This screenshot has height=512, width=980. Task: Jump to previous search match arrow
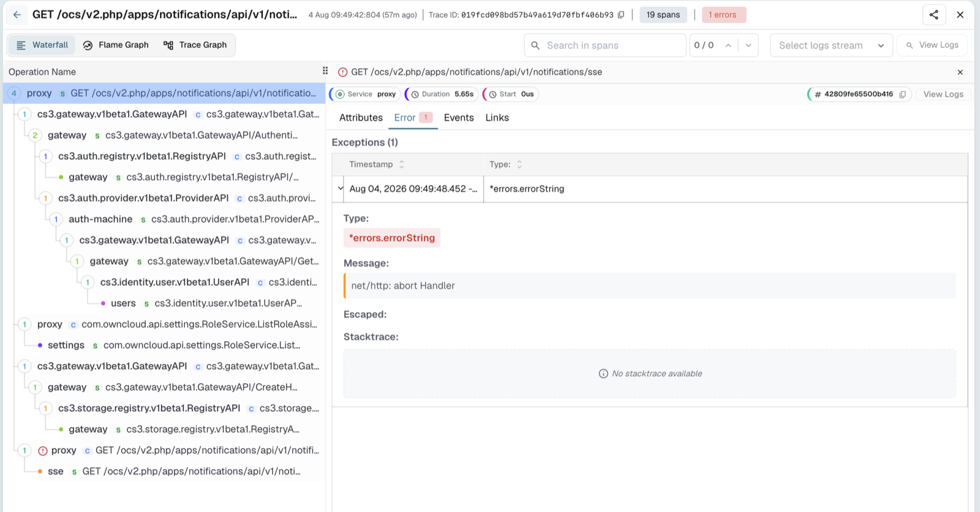pos(728,45)
